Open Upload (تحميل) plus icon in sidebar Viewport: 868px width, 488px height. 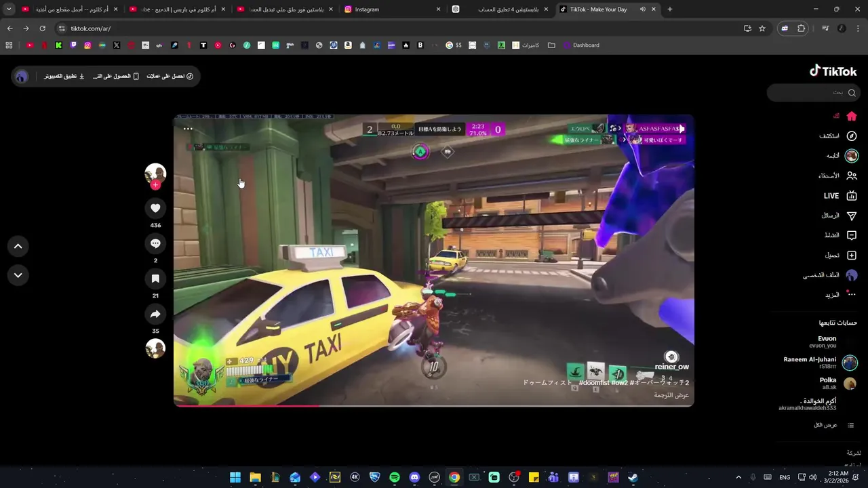852,256
